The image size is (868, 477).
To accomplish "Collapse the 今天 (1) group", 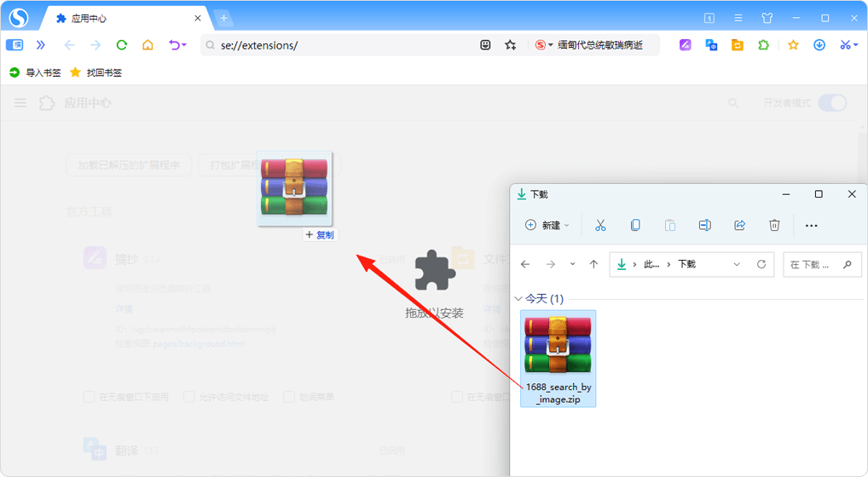I will tap(518, 299).
